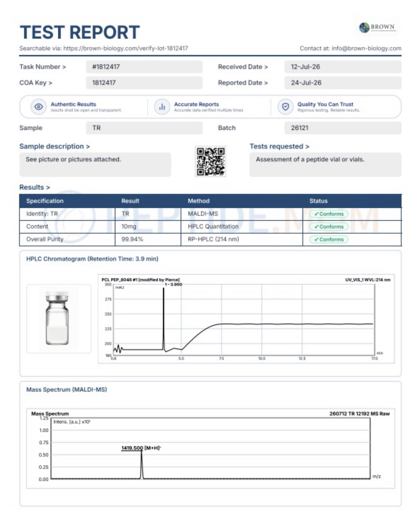
Task: Click the Batch field showing 26121
Action: tap(343, 128)
